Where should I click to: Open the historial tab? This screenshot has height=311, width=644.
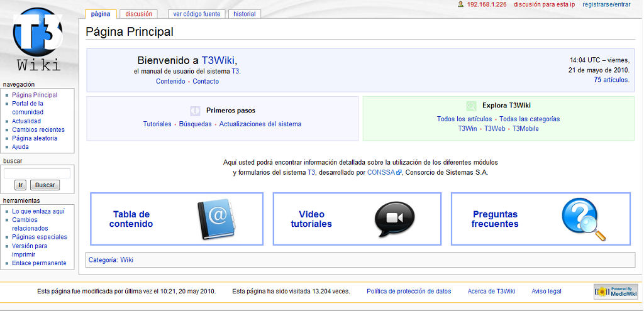coord(245,14)
